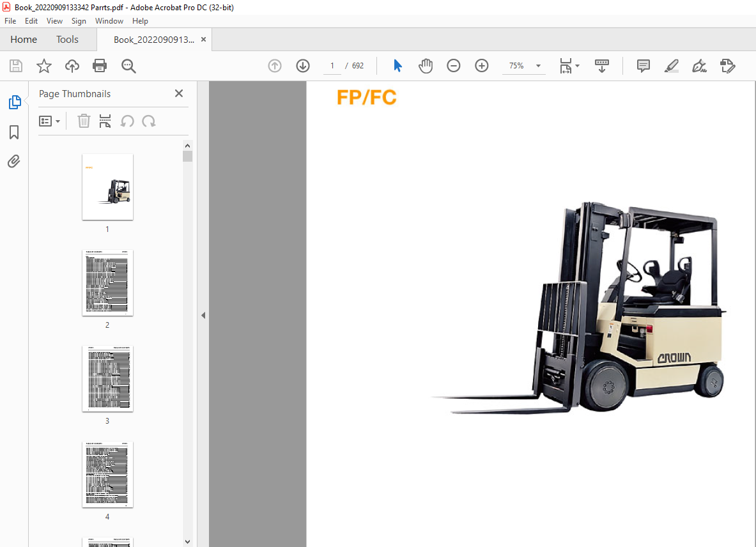The height and width of the screenshot is (547, 756).
Task: Select the Book_2022090913 document tab
Action: 154,40
